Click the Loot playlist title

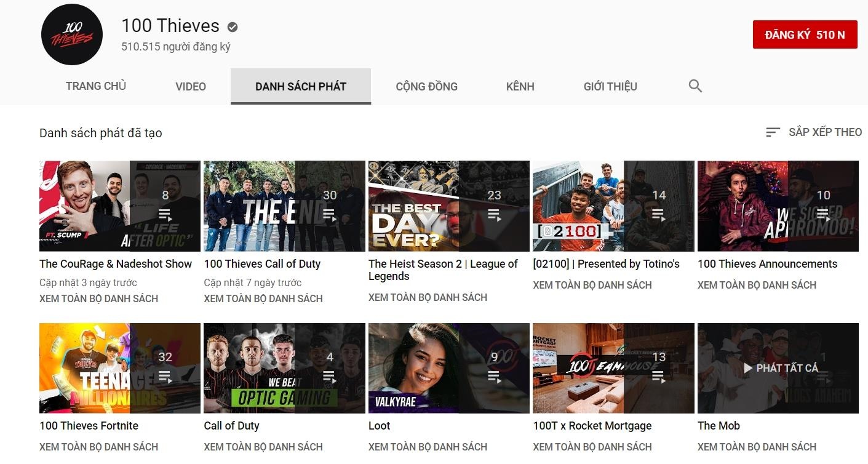click(x=380, y=426)
